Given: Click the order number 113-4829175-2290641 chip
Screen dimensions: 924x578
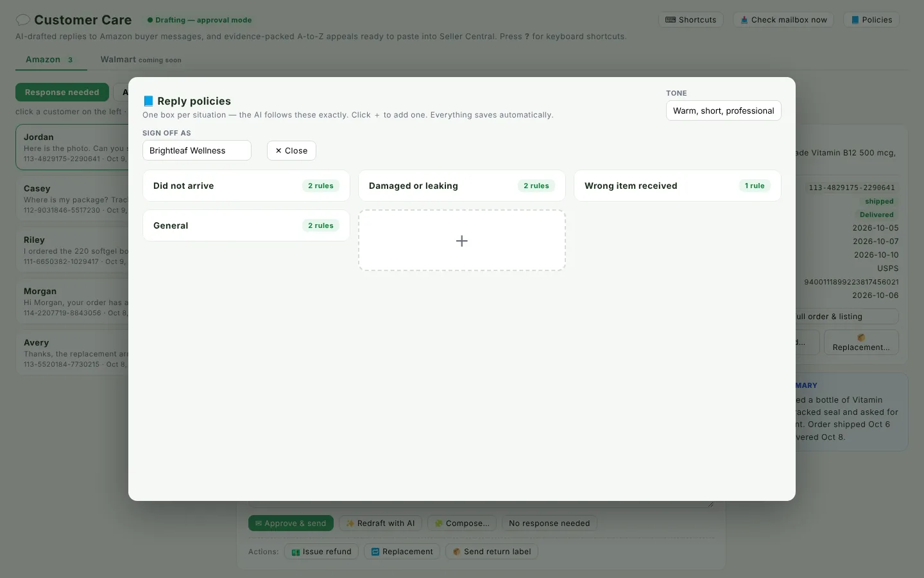Looking at the screenshot, I should [851, 188].
